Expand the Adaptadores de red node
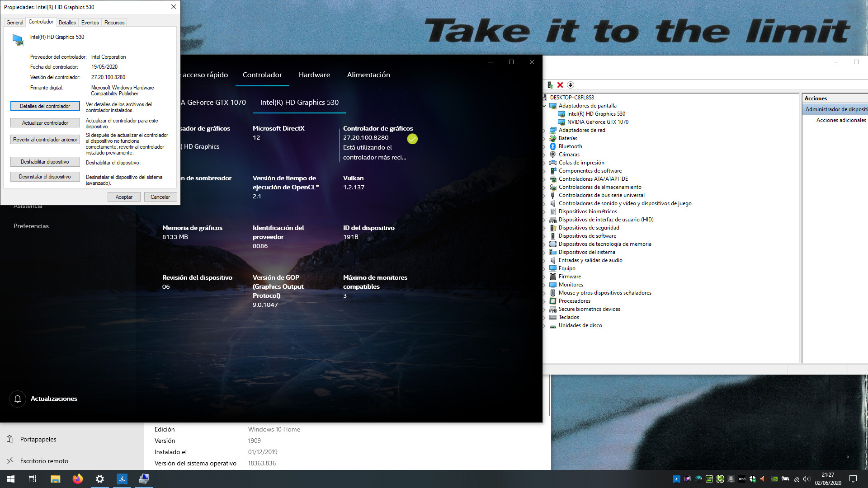Image resolution: width=868 pixels, height=488 pixels. tap(544, 130)
